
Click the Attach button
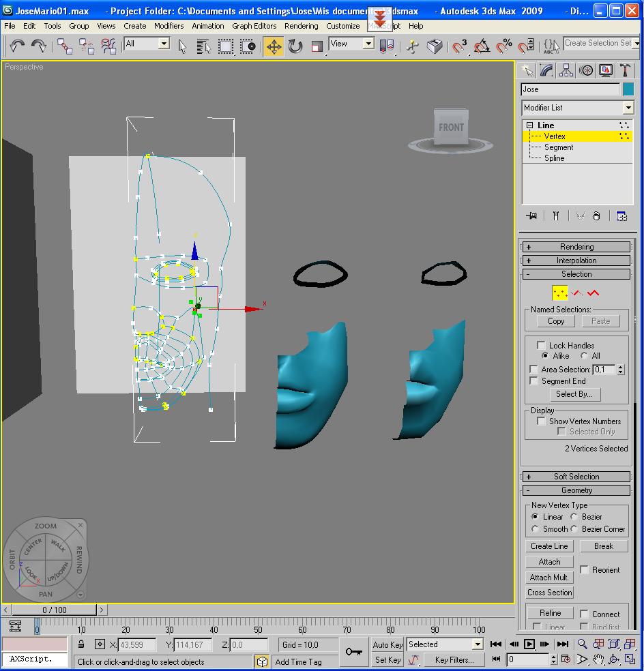coord(549,561)
